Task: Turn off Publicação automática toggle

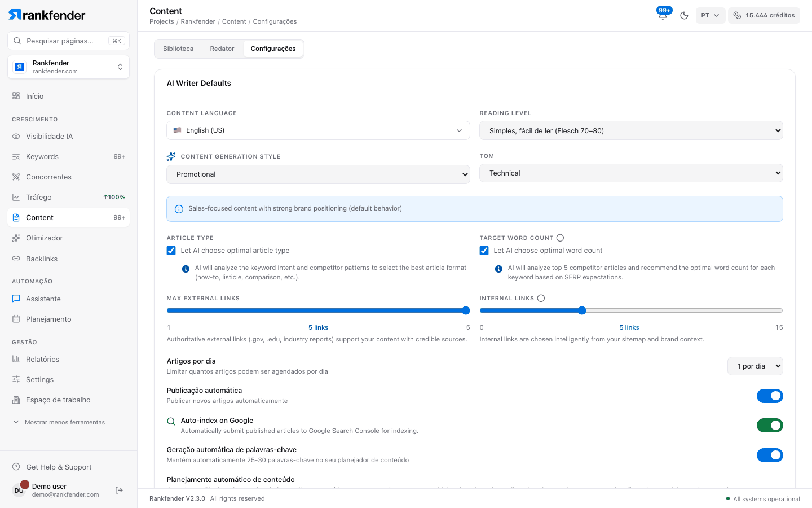Action: click(x=770, y=396)
